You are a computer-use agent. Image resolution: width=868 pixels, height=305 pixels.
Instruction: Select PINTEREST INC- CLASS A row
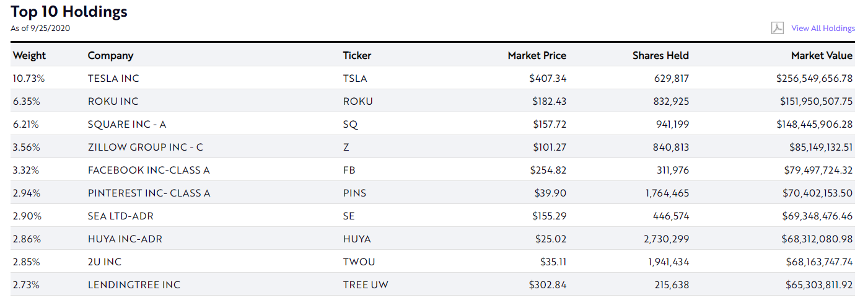tap(432, 193)
